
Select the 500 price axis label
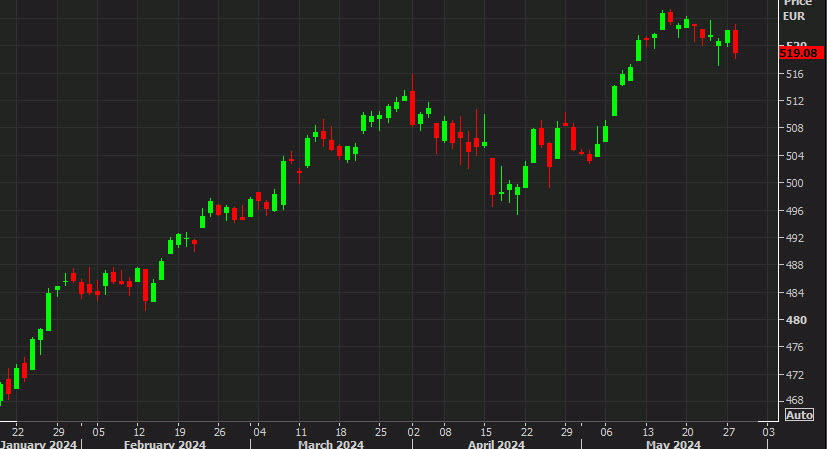click(x=794, y=183)
